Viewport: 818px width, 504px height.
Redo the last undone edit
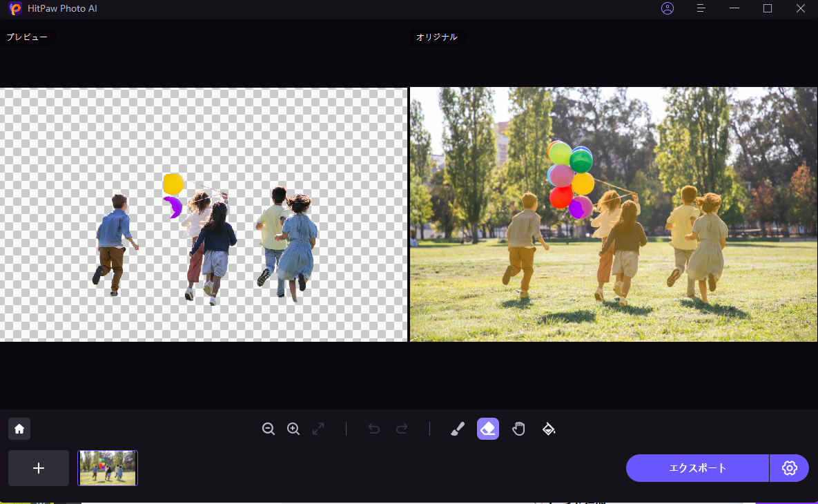point(402,429)
